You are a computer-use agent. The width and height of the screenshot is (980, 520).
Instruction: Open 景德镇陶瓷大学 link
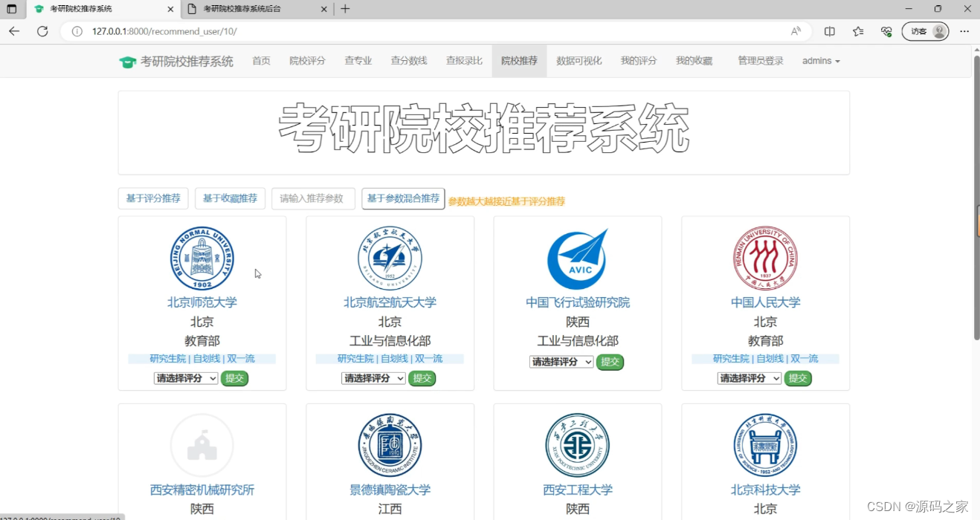[x=390, y=490]
